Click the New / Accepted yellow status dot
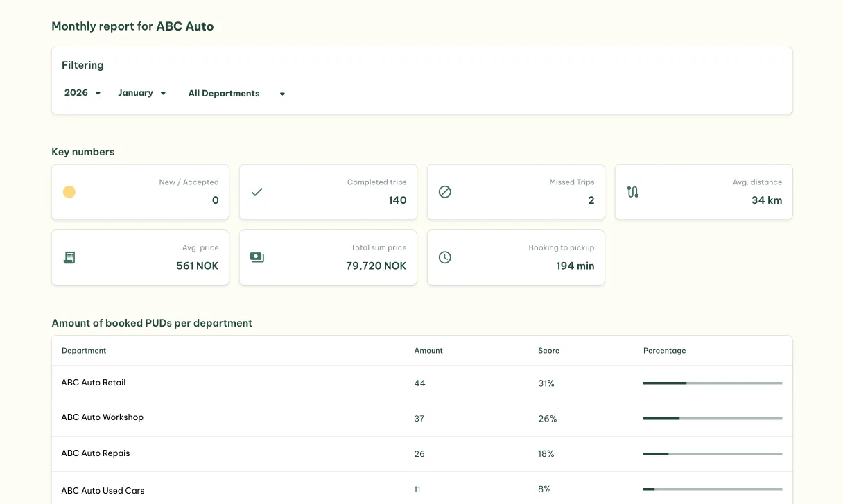 (x=69, y=192)
